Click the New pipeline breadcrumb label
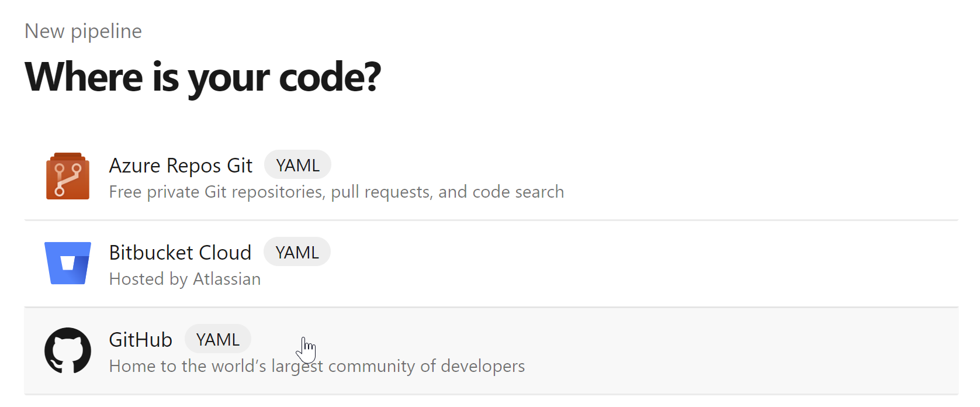The image size is (980, 407). tap(82, 31)
